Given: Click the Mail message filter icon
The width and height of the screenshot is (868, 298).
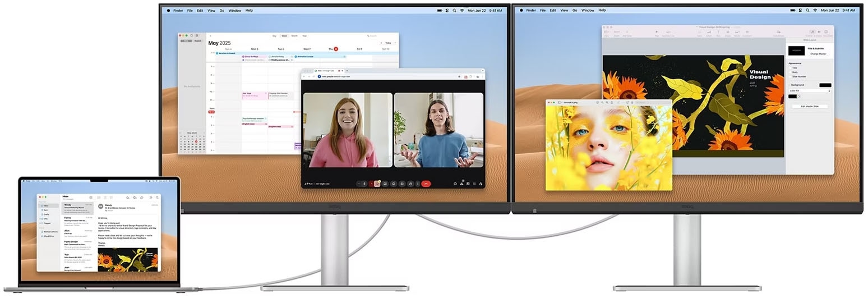Looking at the screenshot, I should point(91,198).
